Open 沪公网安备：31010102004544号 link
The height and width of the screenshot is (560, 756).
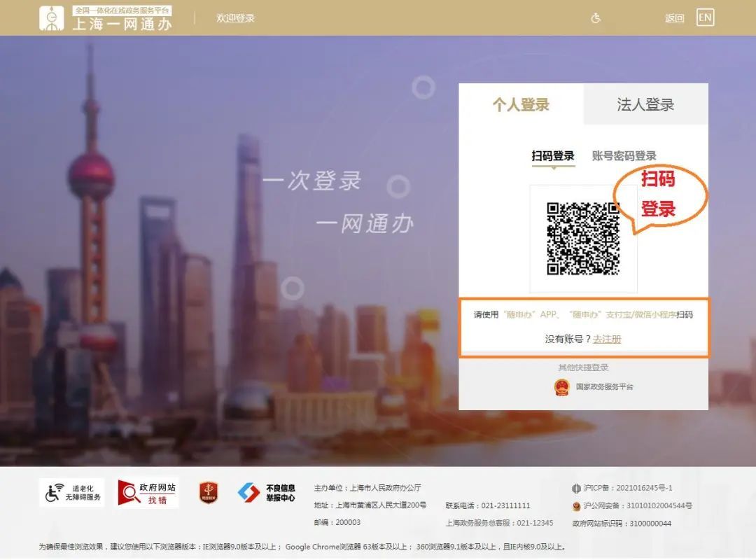click(x=638, y=506)
